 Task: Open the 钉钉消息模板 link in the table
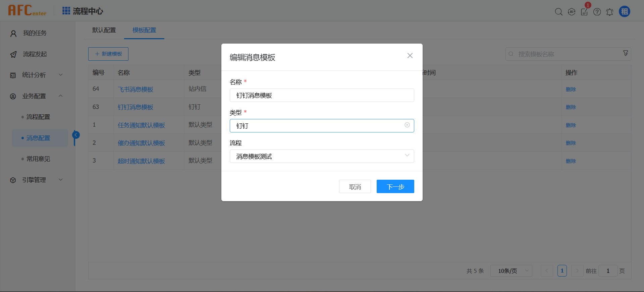(136, 107)
